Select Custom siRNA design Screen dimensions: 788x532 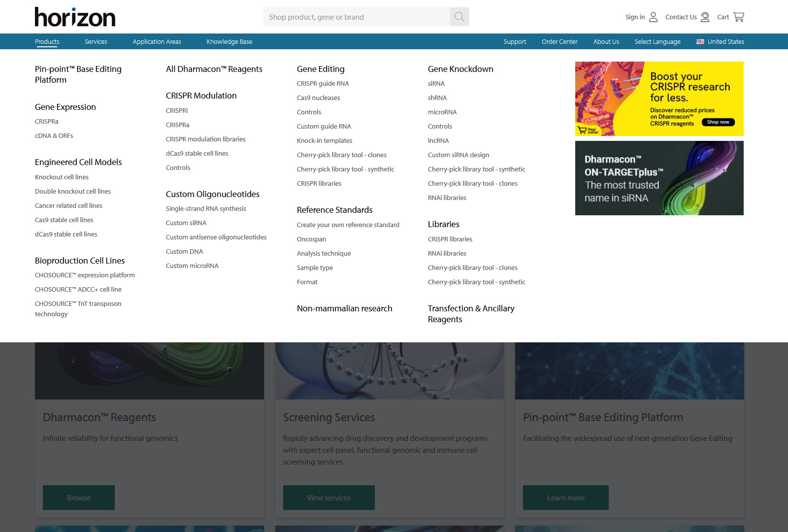coord(459,155)
